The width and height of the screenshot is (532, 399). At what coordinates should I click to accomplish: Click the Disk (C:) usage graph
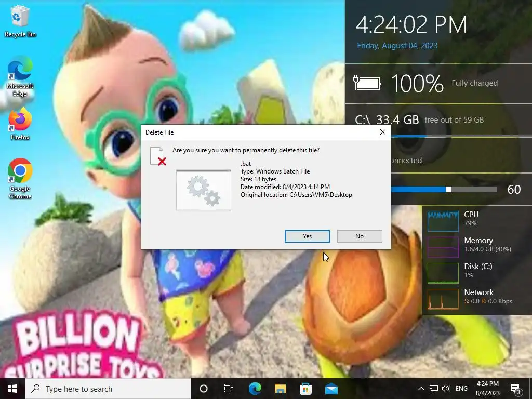point(443,273)
